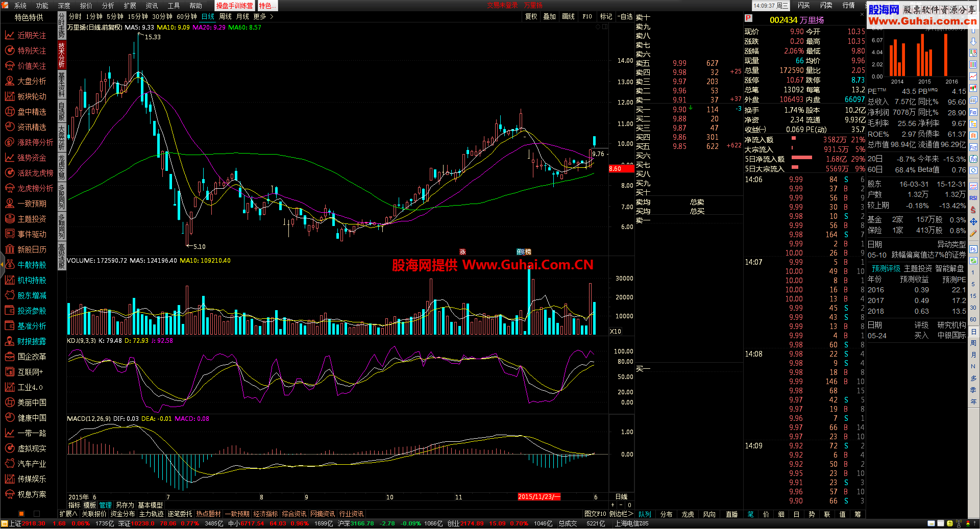
Task: Open the 系统 menu
Action: coord(20,6)
